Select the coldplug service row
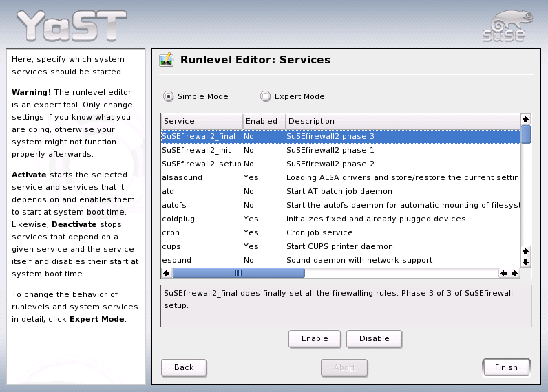The image size is (548, 392). coord(341,219)
